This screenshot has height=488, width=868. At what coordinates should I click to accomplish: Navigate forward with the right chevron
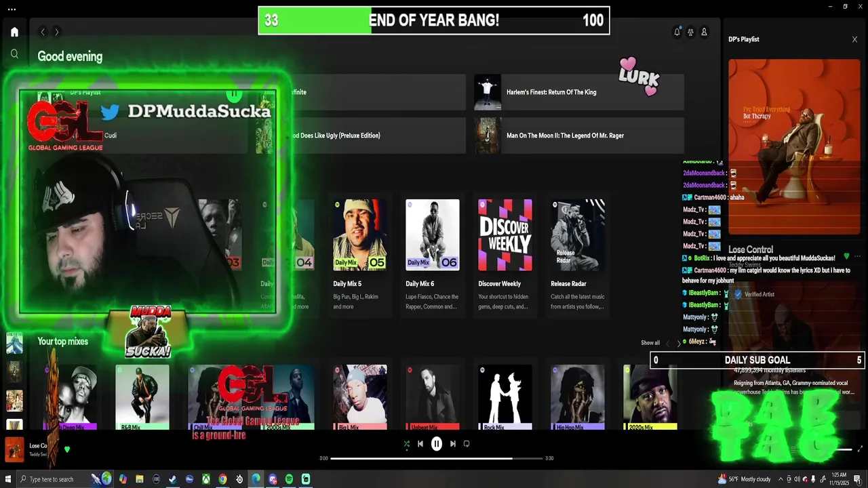57,32
